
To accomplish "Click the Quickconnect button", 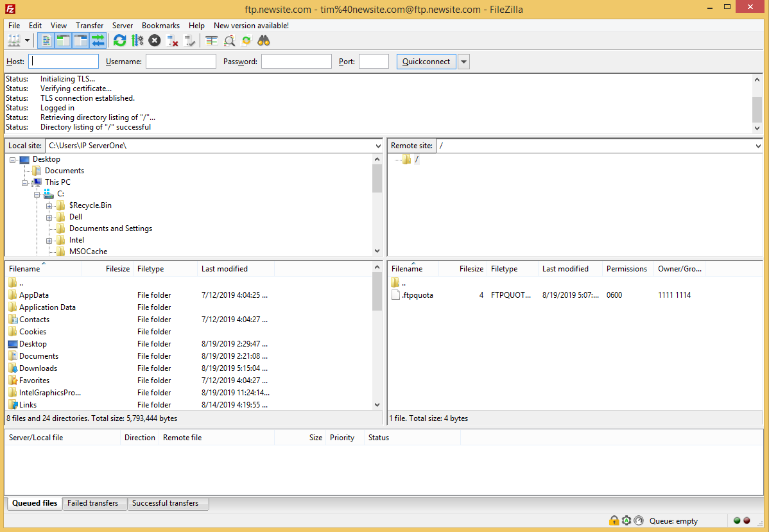I will pos(426,62).
